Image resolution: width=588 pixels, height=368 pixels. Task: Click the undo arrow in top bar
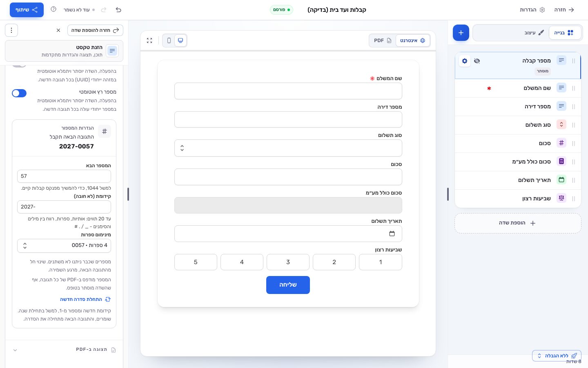pyautogui.click(x=118, y=10)
